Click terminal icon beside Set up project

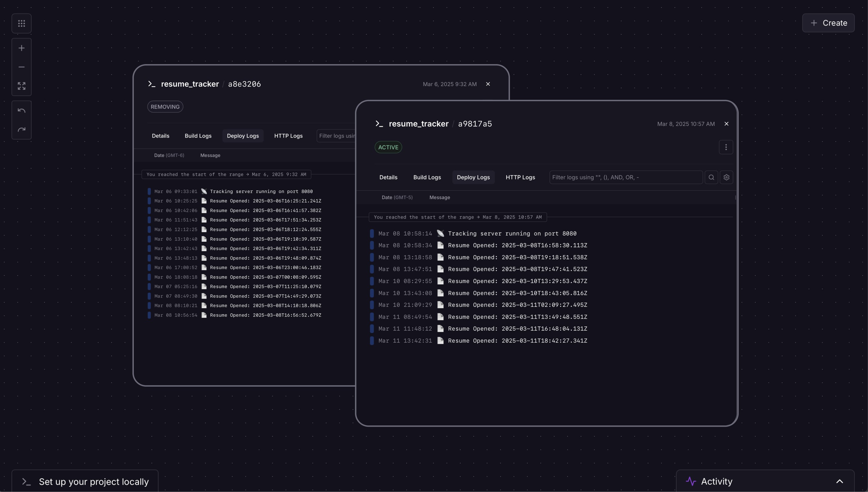[27, 482]
